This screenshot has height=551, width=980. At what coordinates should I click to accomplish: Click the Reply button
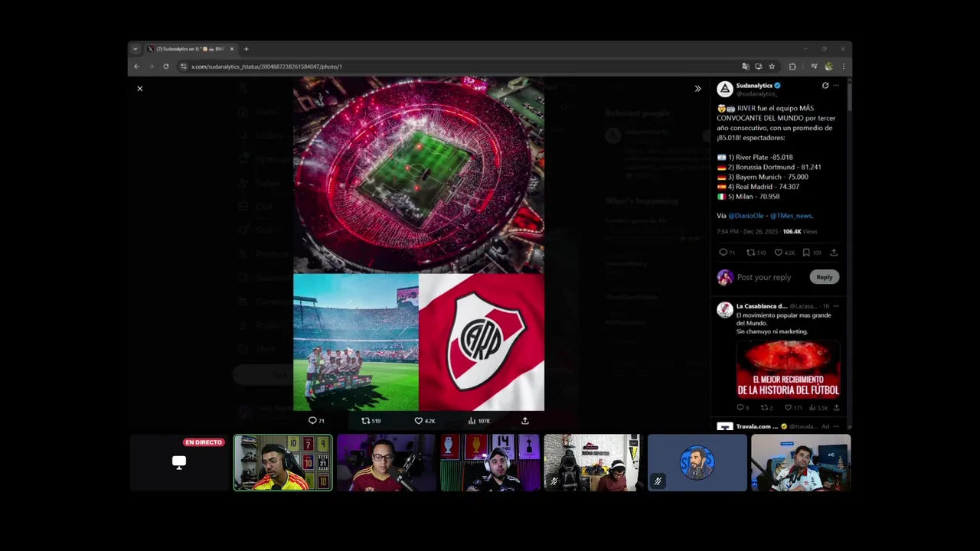point(825,277)
